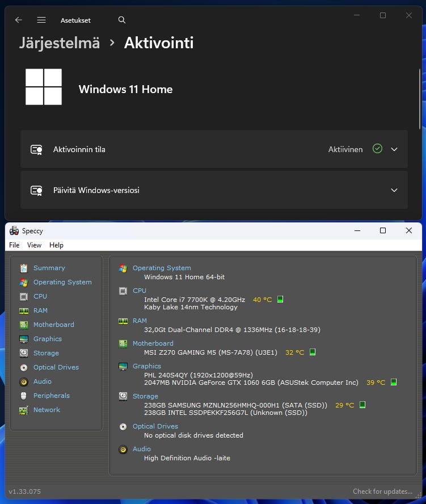Expand Päivitä Windows-versiosi chevron
The width and height of the screenshot is (426, 504).
click(x=394, y=190)
